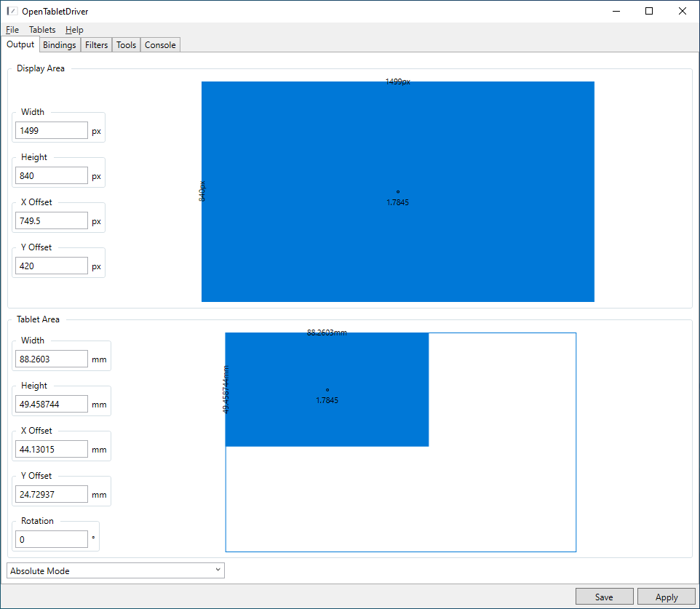Click the Display Area Height field
This screenshot has height=609, width=700.
(x=52, y=175)
